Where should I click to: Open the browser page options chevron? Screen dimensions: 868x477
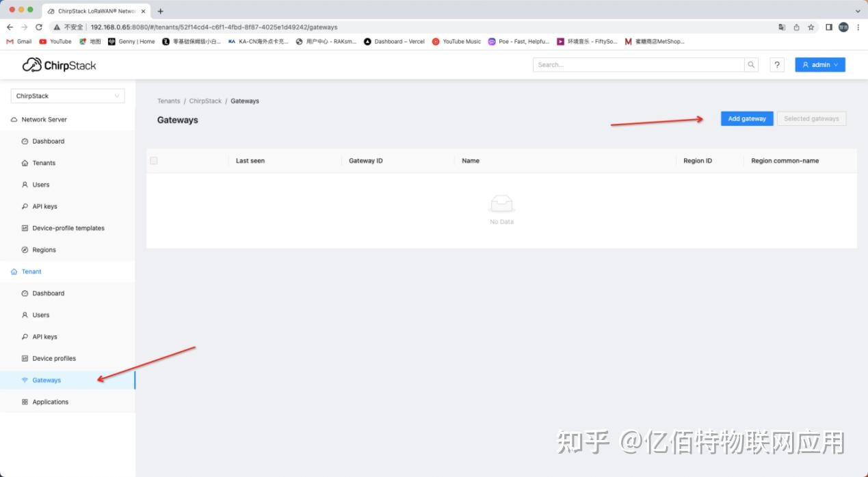(x=858, y=10)
